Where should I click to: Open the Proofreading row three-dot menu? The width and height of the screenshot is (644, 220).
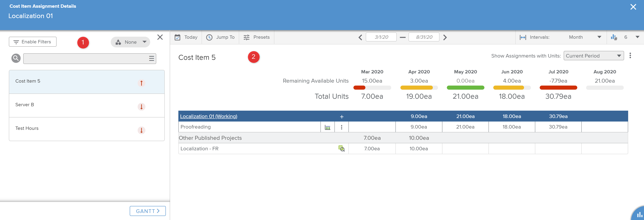[x=341, y=127]
